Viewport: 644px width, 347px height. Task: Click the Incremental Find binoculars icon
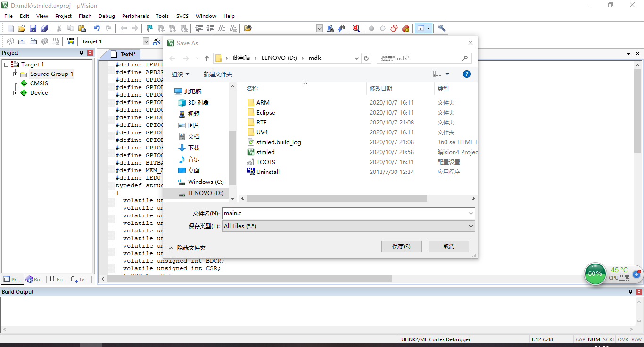click(x=341, y=28)
